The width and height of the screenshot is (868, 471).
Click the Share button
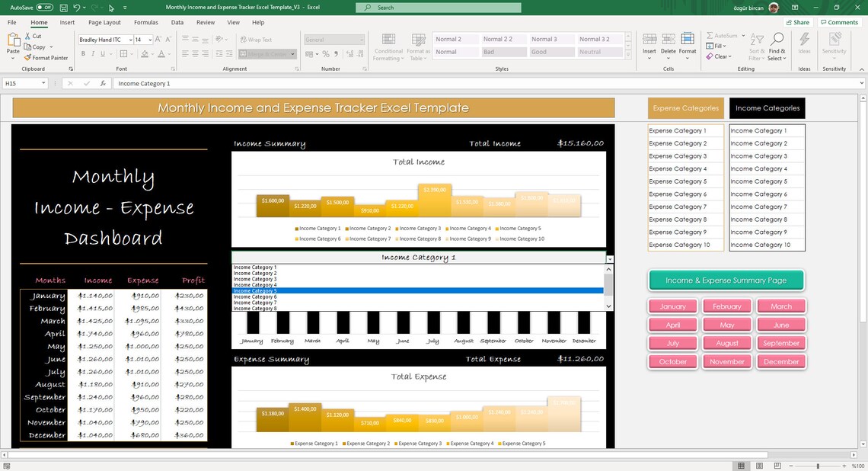tap(796, 22)
